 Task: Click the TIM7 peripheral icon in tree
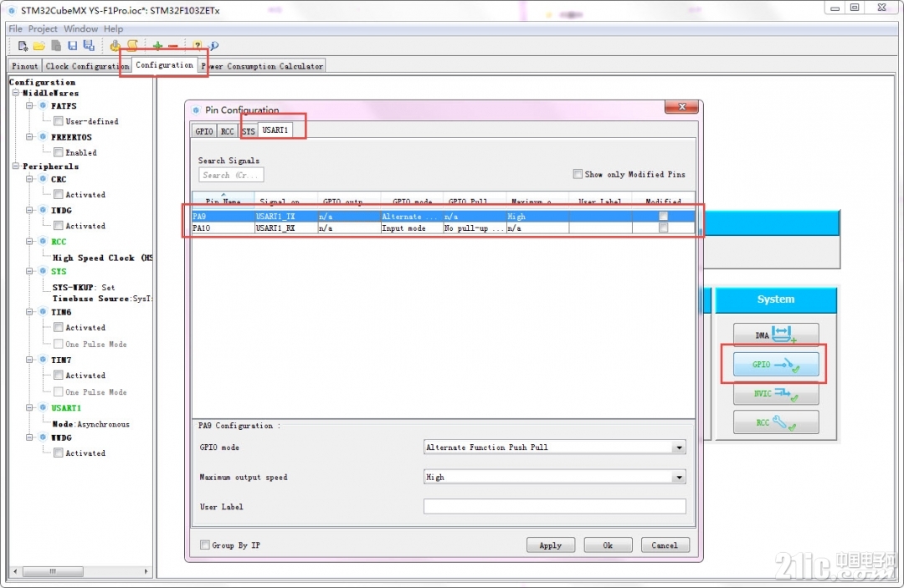[43, 360]
